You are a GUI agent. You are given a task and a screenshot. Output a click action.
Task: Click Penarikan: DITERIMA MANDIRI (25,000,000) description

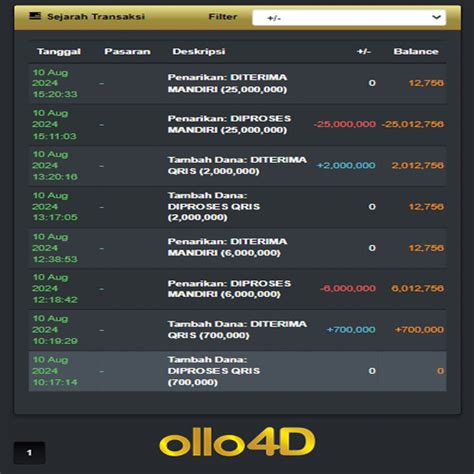click(227, 83)
